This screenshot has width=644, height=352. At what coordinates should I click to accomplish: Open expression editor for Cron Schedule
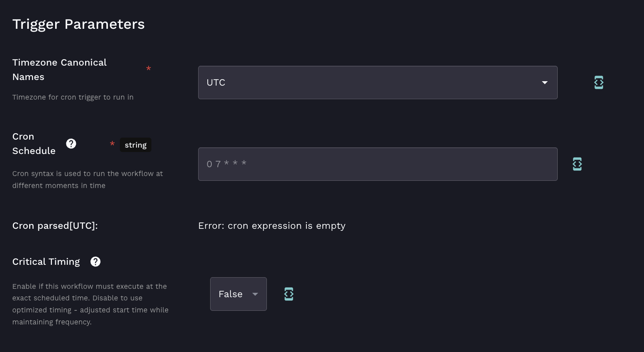coord(577,164)
